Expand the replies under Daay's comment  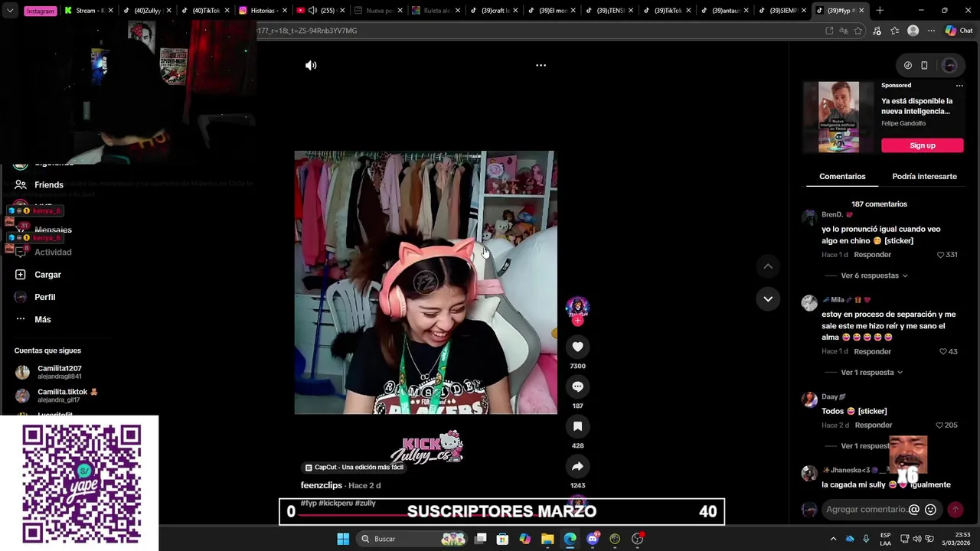click(866, 446)
